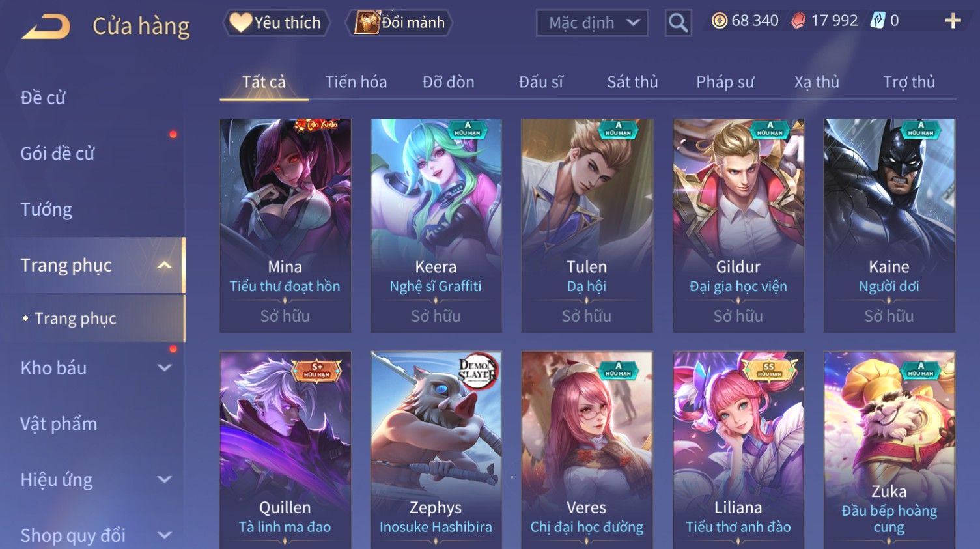
Task: Expand the Shop quy đổi section
Action: [x=165, y=535]
